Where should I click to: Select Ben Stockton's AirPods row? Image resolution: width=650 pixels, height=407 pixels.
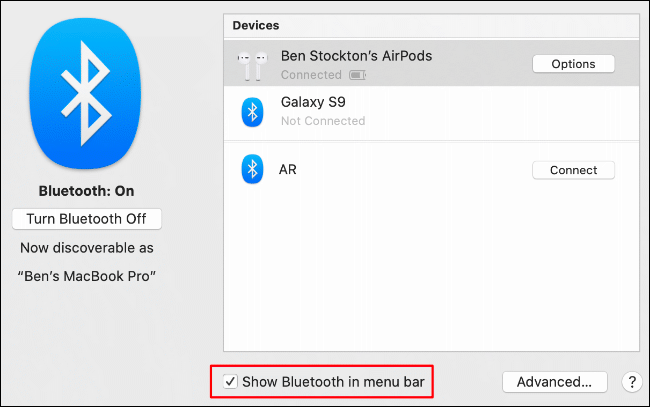pyautogui.click(x=432, y=63)
